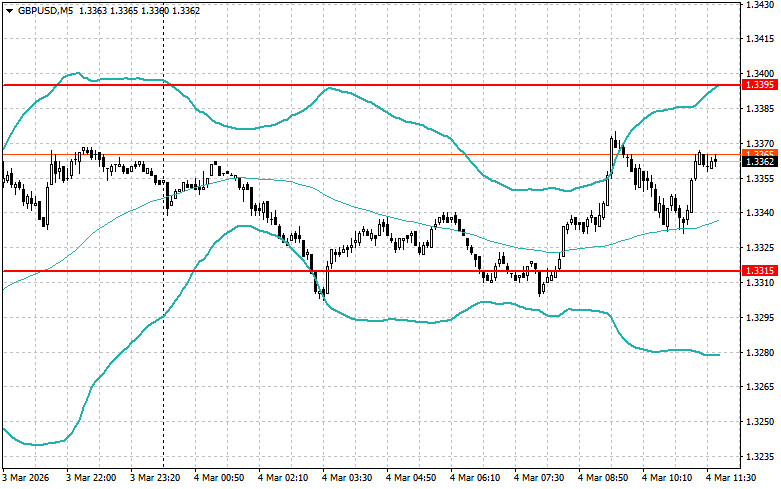Screen dimensions: 781x489
Task: Select the black 1.3362 current price label
Action: [x=759, y=162]
